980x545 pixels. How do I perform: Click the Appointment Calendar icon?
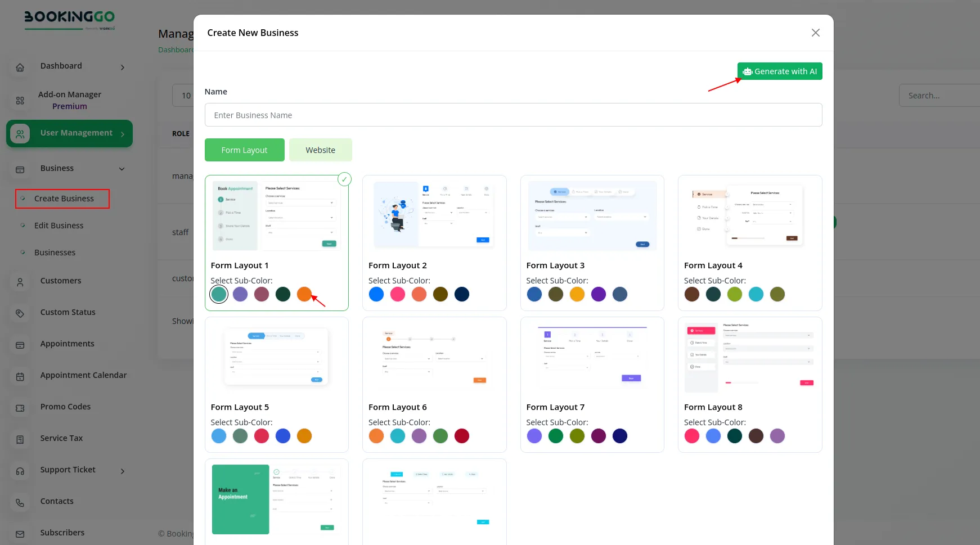pos(20,376)
